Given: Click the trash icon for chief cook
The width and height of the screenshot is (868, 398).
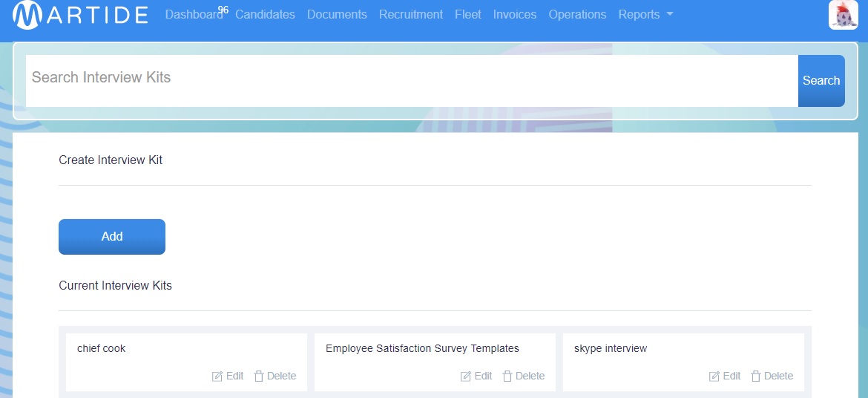Looking at the screenshot, I should (258, 376).
